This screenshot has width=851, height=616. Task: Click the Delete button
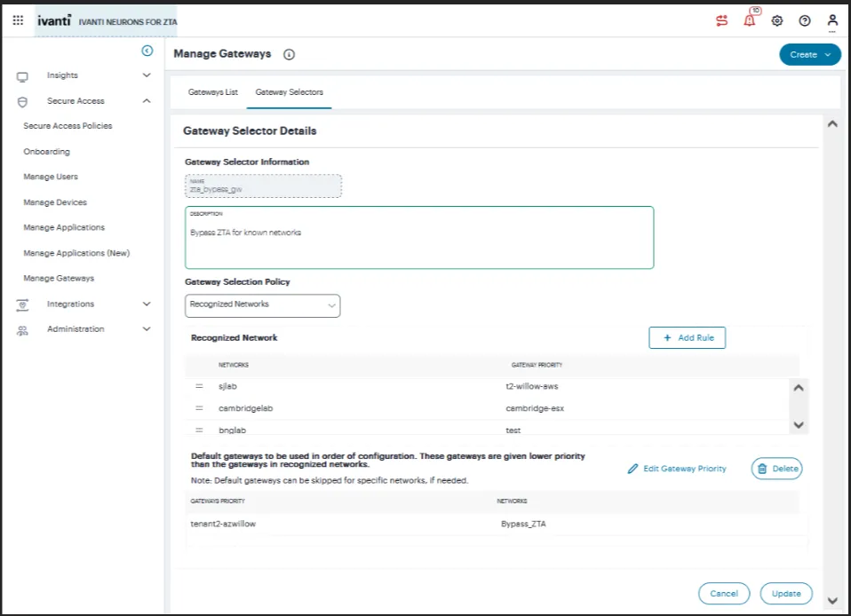[776, 469]
